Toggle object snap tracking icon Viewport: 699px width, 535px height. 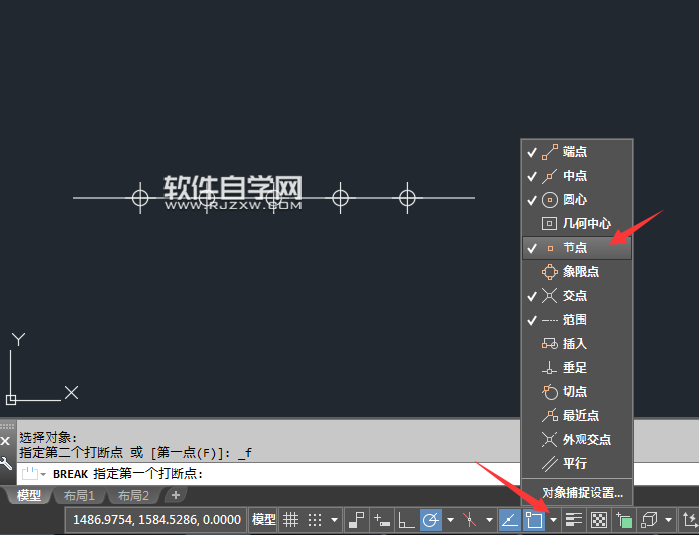tap(510, 520)
